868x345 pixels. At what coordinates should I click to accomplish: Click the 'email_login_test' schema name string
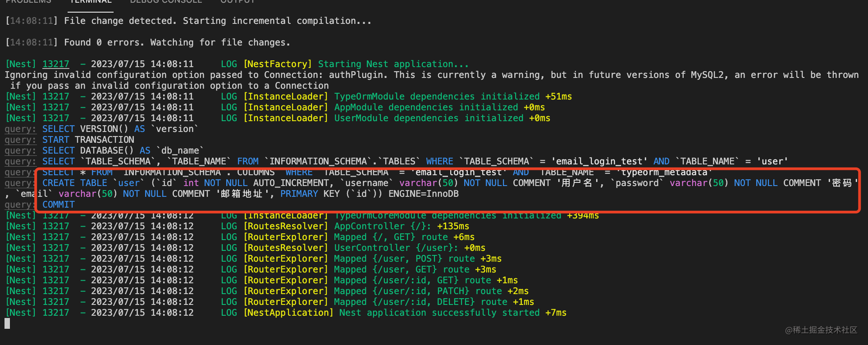599,162
